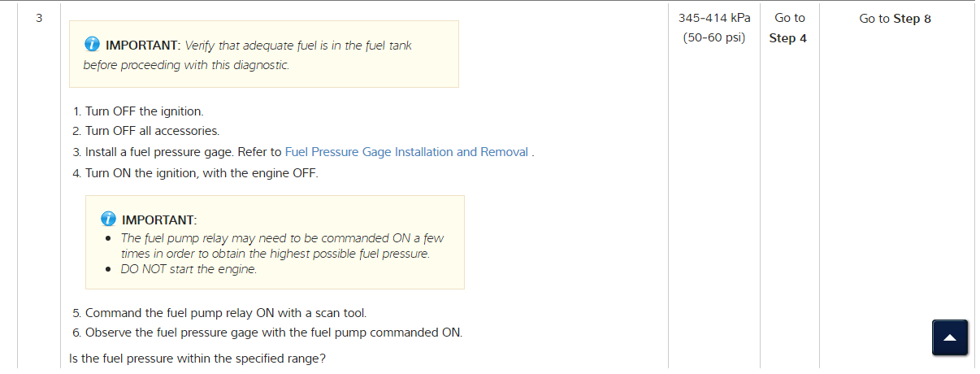Click the "Is the fuel pressure within" question

(198, 358)
